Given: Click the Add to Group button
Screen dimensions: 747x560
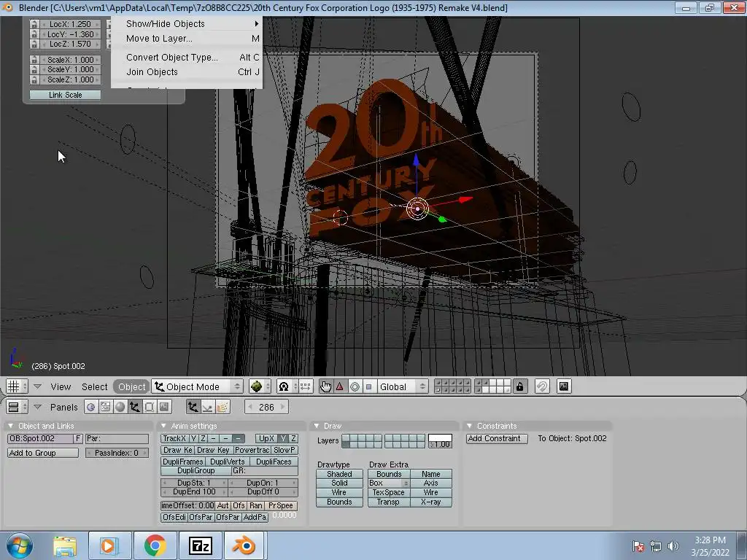Looking at the screenshot, I should pyautogui.click(x=43, y=453).
